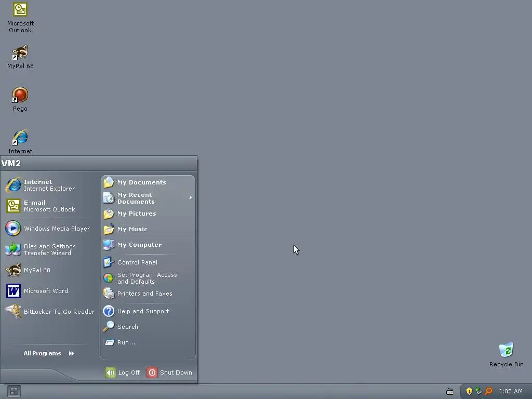Click the Help and Support question mark icon
Image resolution: width=532 pixels, height=399 pixels.
[109, 311]
